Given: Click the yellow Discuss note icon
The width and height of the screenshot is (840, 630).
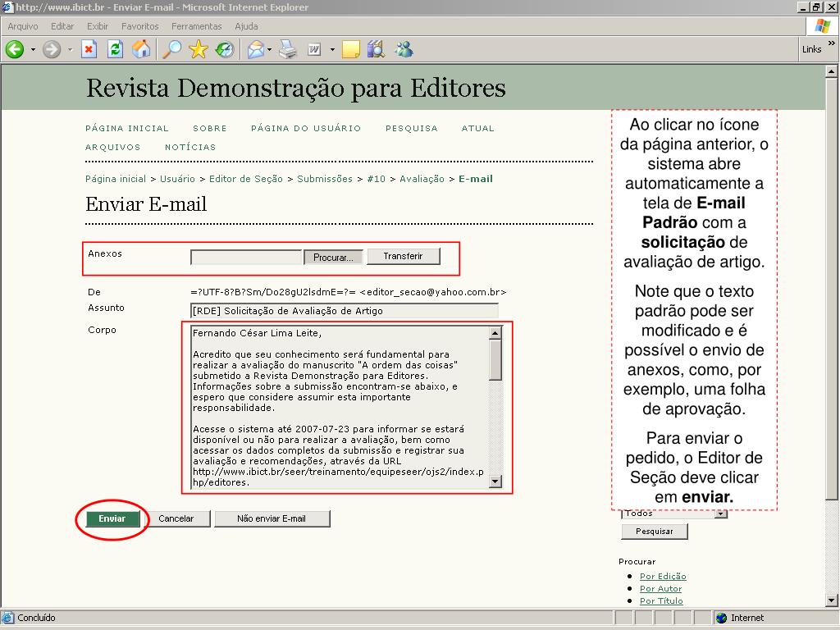Looking at the screenshot, I should 351,50.
